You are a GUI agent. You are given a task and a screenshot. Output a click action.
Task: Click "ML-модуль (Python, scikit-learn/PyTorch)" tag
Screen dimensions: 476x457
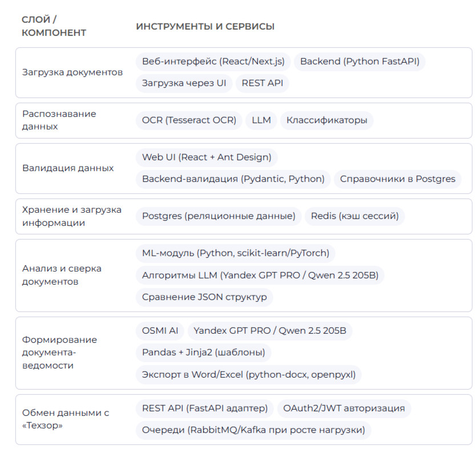(x=236, y=253)
